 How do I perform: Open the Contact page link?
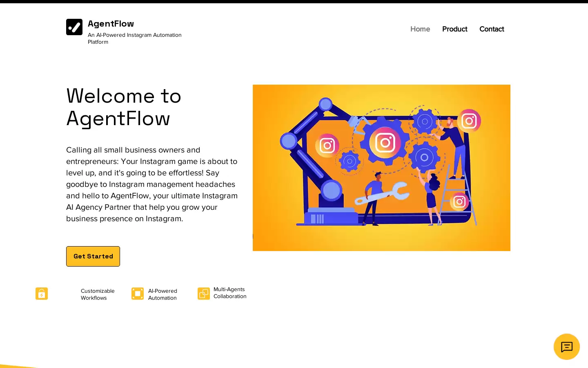(492, 29)
